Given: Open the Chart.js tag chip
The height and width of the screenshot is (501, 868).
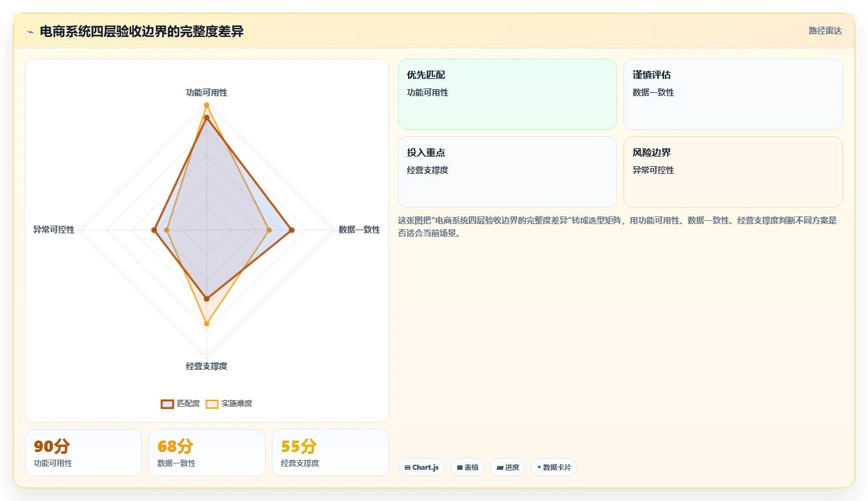Looking at the screenshot, I should [422, 467].
